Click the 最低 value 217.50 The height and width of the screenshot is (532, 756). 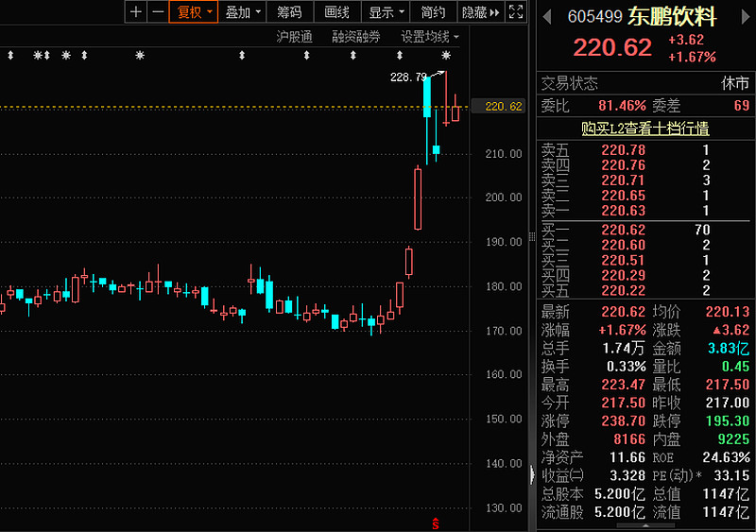728,385
